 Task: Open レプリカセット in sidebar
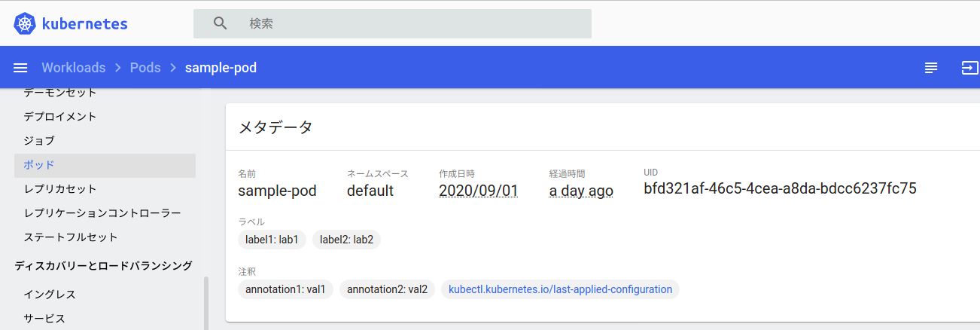point(60,189)
